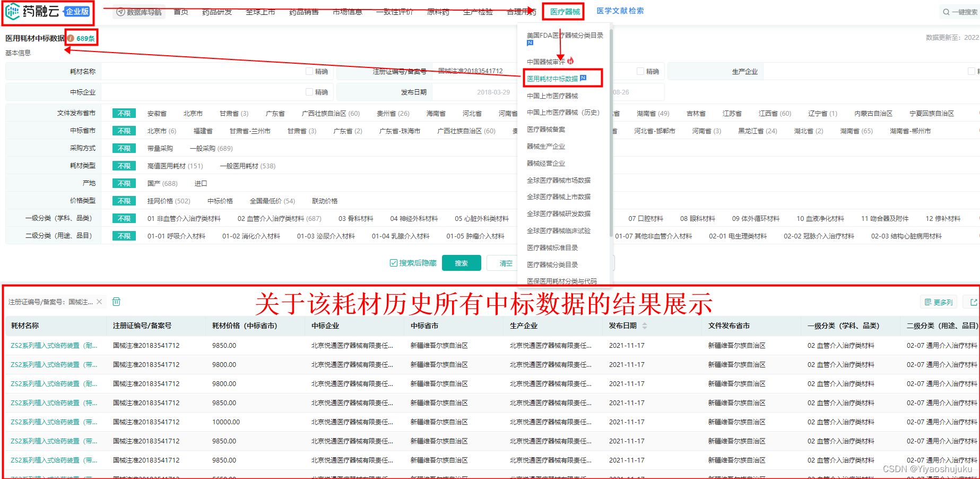The width and height of the screenshot is (980, 479).
Task: Open the 一致性评价 nav tab
Action: (x=394, y=12)
